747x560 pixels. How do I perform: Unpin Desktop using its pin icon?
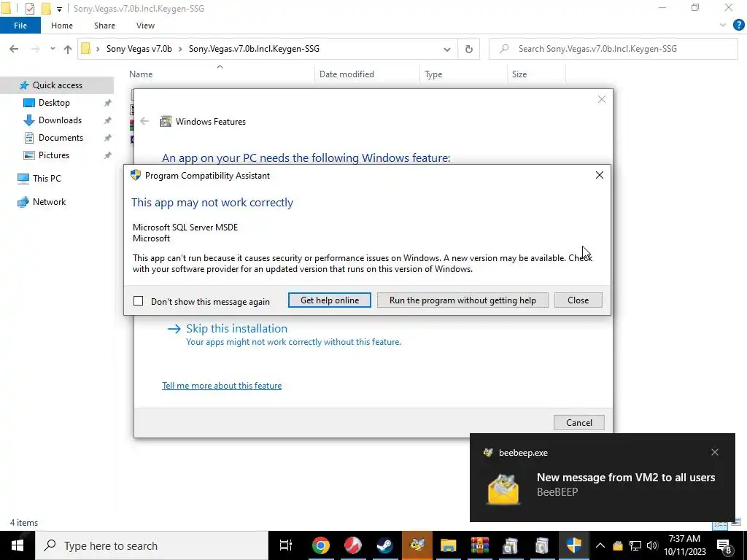tap(108, 103)
